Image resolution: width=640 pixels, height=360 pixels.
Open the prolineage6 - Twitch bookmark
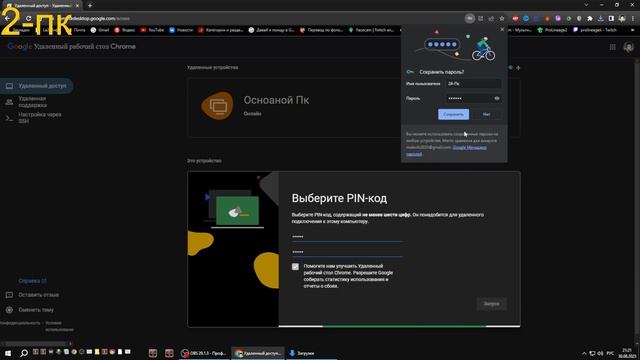595,30
